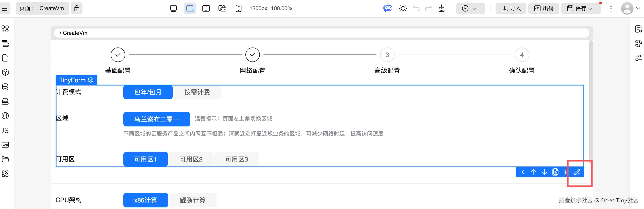This screenshot has width=644, height=209.
Task: Copy the selected TinyForm component
Action: click(x=555, y=172)
